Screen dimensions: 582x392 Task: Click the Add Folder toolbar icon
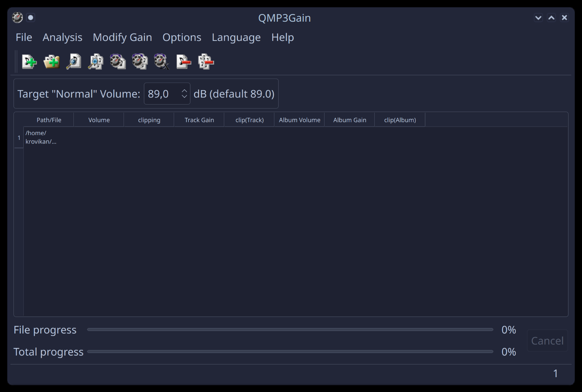pyautogui.click(x=51, y=62)
